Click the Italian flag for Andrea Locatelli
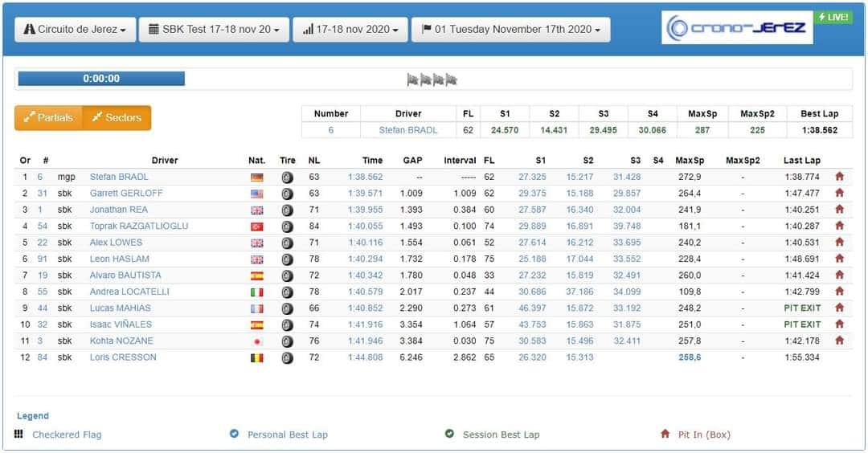 point(256,292)
